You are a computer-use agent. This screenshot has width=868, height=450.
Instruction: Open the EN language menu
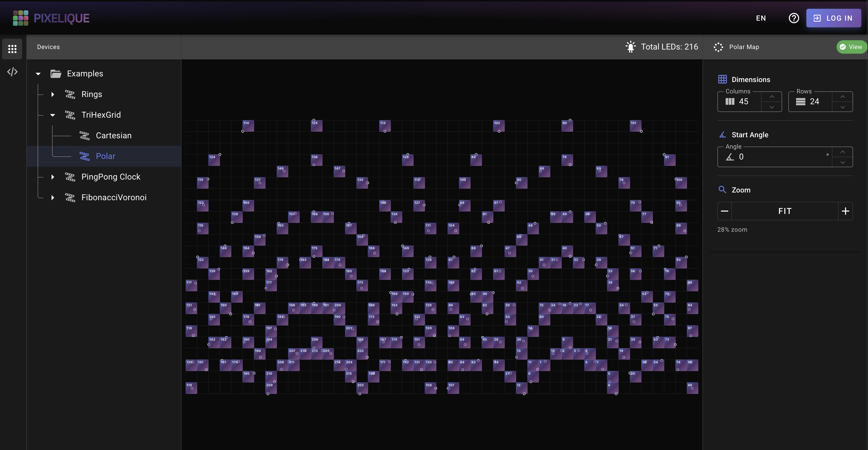(x=761, y=18)
